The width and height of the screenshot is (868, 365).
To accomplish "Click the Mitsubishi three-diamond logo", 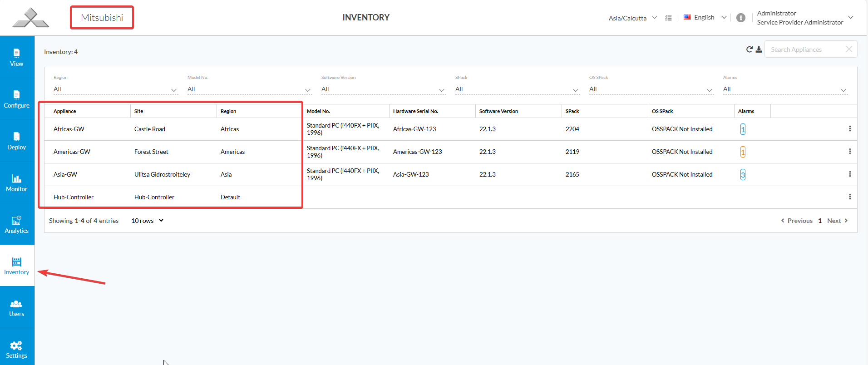I will coord(30,18).
